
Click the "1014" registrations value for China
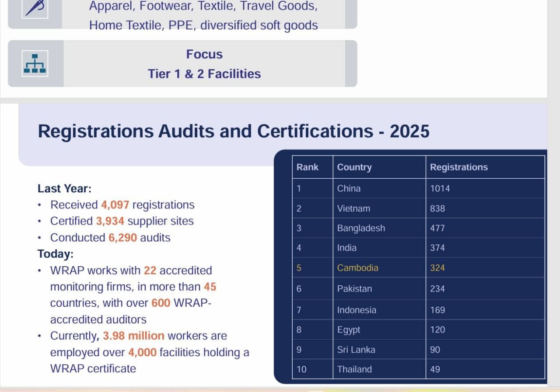[440, 189]
